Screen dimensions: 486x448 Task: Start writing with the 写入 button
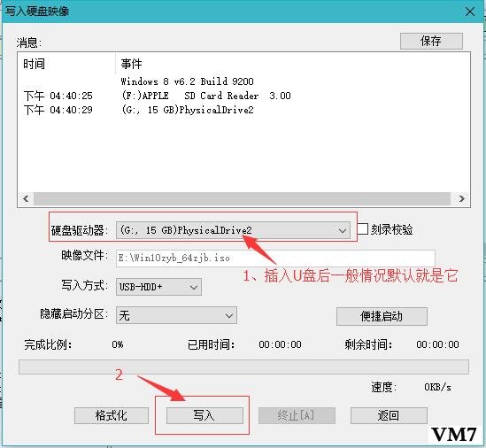pos(204,415)
